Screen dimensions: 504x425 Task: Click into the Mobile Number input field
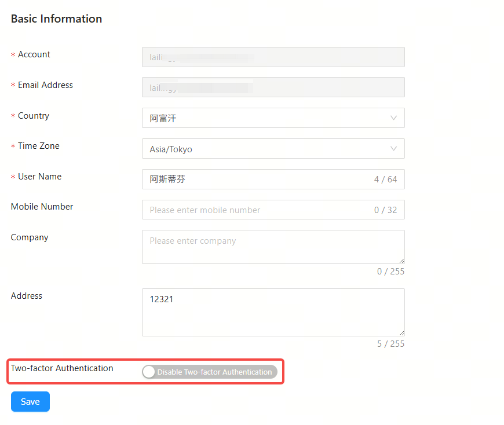(x=255, y=210)
